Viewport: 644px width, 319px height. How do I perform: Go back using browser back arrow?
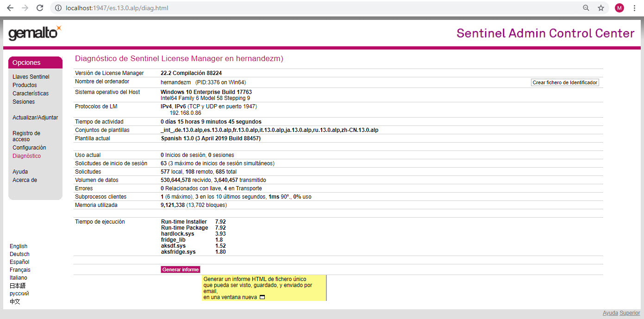click(10, 8)
